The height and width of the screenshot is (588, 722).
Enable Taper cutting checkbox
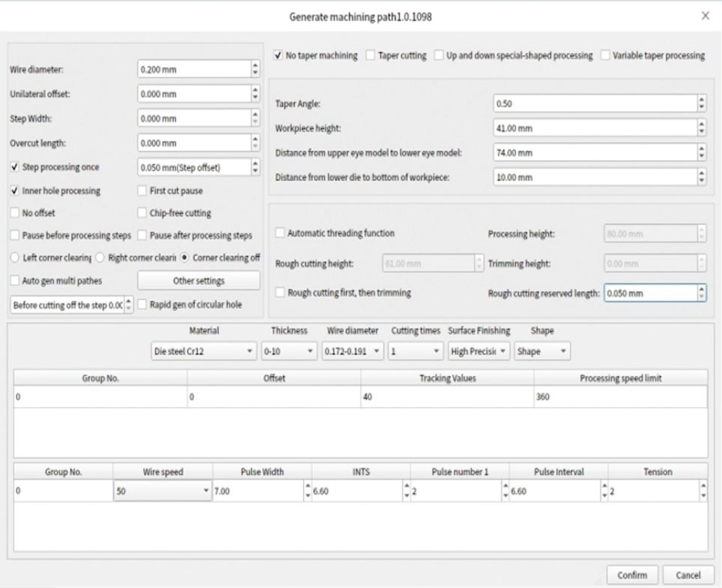click(x=370, y=55)
